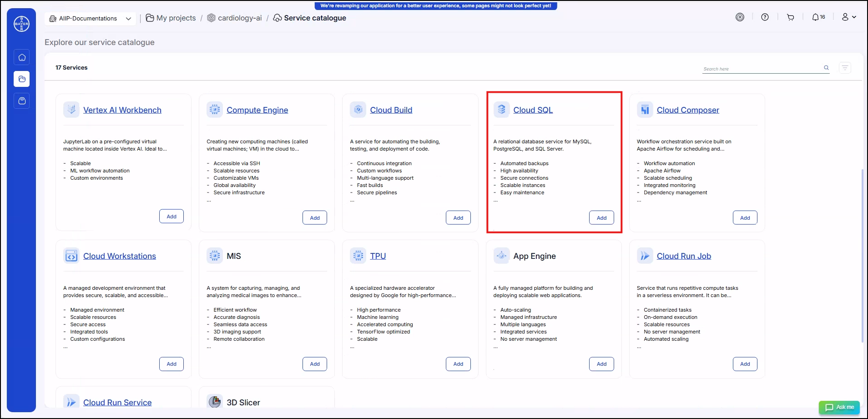868x419 pixels.
Task: Open the user account menu
Action: [849, 17]
